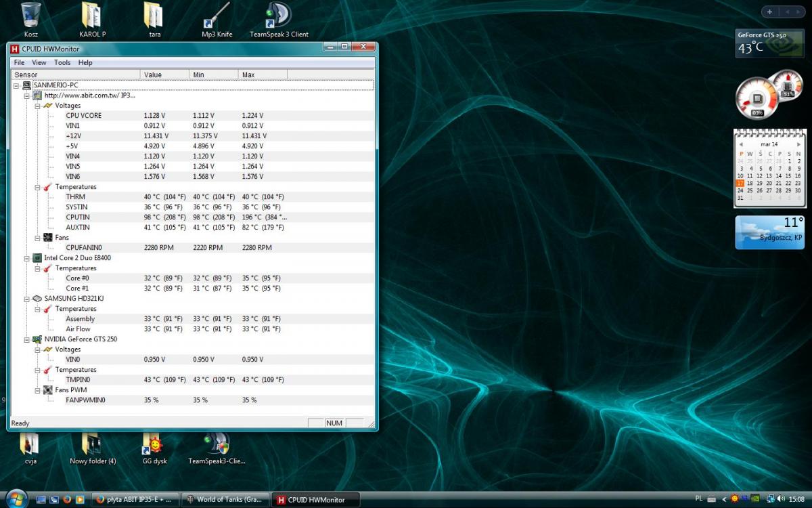Go to next month in calendar gadget
This screenshot has height=508, width=812.
798,144
